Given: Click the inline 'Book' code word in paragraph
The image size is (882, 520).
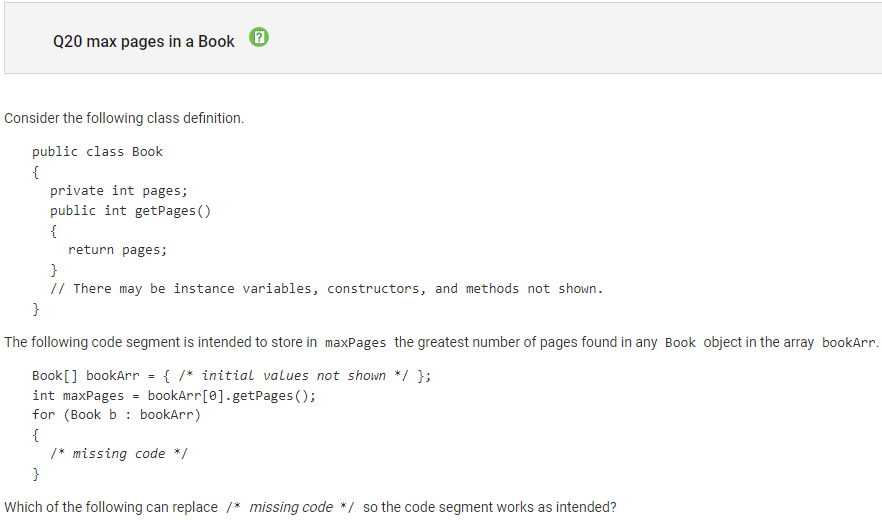Looking at the screenshot, I should [680, 343].
